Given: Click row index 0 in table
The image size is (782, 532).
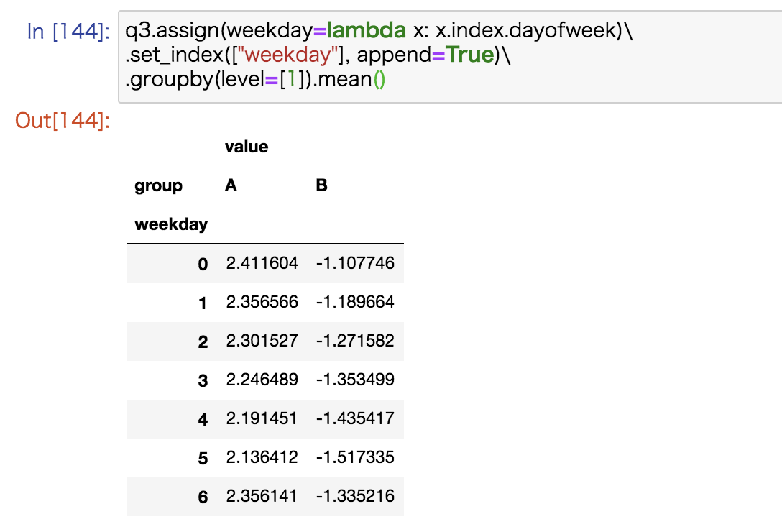Looking at the screenshot, I should tap(203, 265).
